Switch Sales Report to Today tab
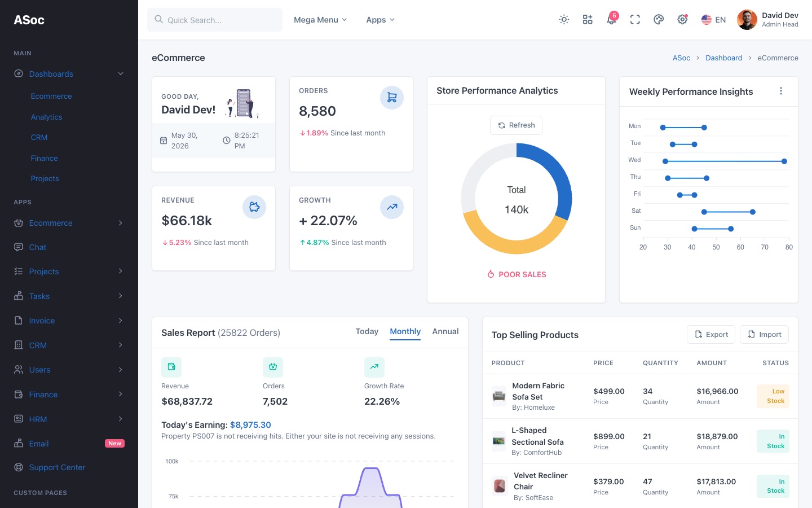Viewport: 812px width, 508px height. [x=367, y=331]
